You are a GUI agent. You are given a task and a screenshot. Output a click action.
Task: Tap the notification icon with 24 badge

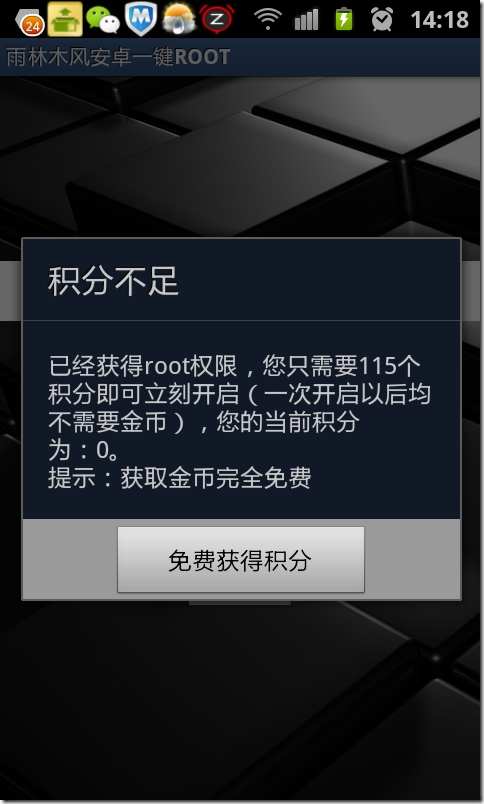(x=31, y=21)
